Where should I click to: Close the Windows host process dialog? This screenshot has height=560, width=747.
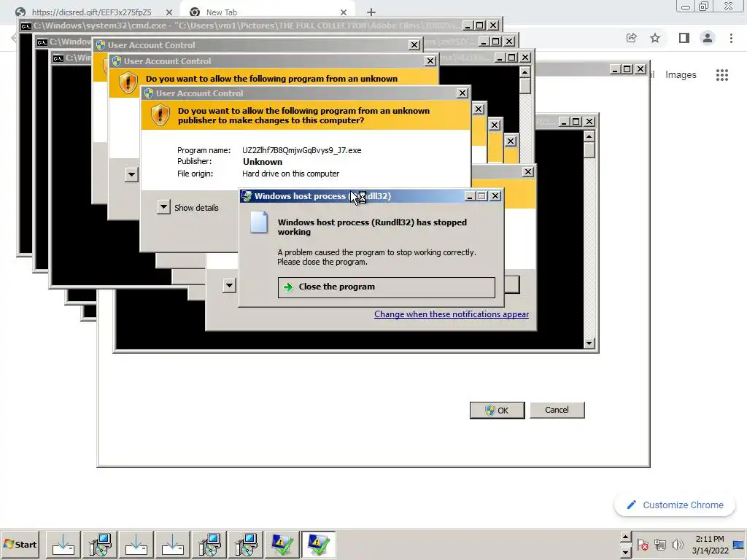pos(495,195)
